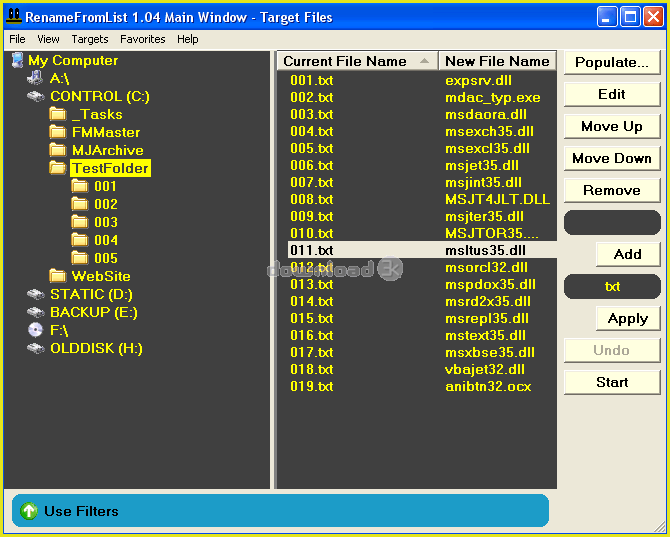Select the MJArchive folder label
The image size is (670, 537).
[x=108, y=150]
